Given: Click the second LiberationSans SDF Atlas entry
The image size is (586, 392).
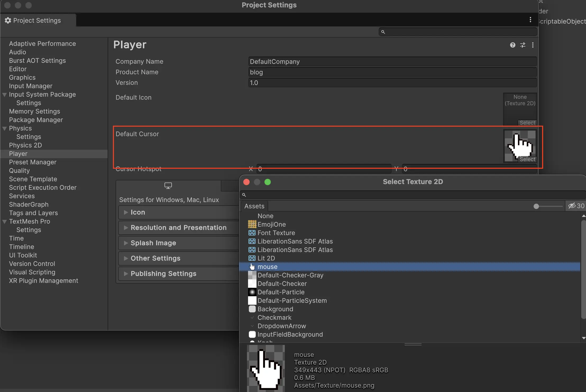Looking at the screenshot, I should pyautogui.click(x=295, y=250).
